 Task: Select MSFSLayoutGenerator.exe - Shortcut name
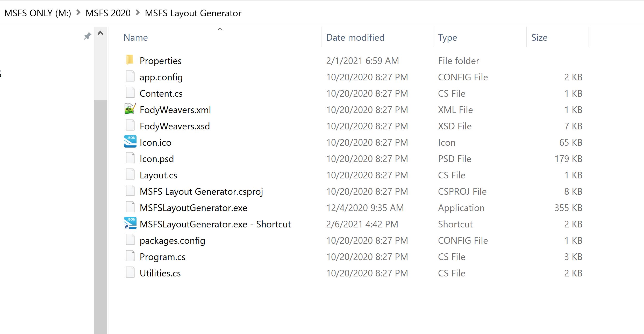(215, 224)
